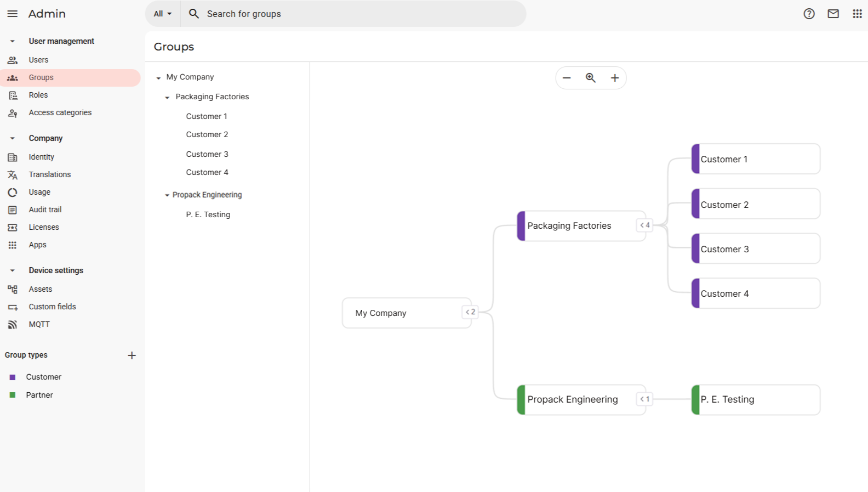Collapse Packaging Factories in the tree

pos(167,97)
